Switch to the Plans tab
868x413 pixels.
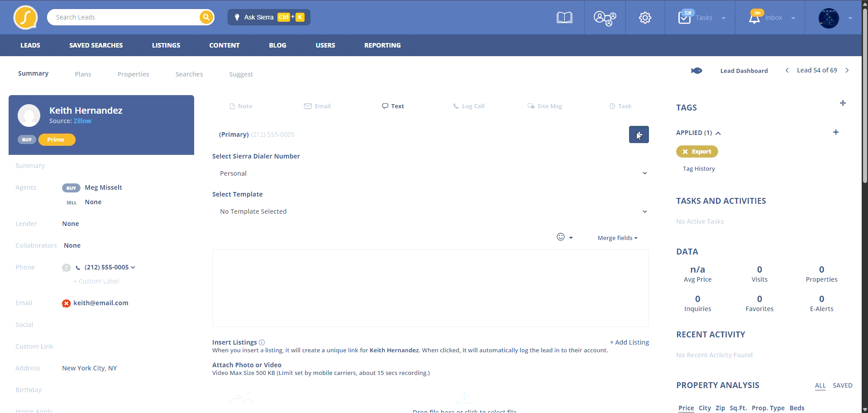(x=83, y=74)
